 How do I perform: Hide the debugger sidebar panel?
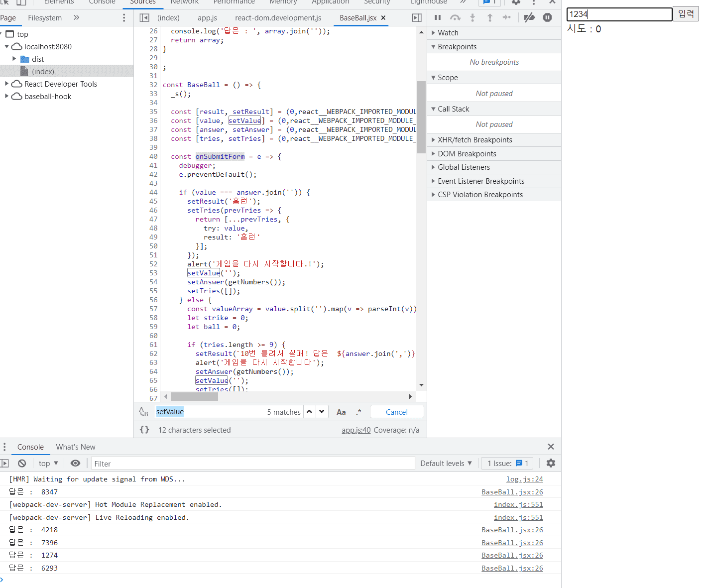click(417, 18)
